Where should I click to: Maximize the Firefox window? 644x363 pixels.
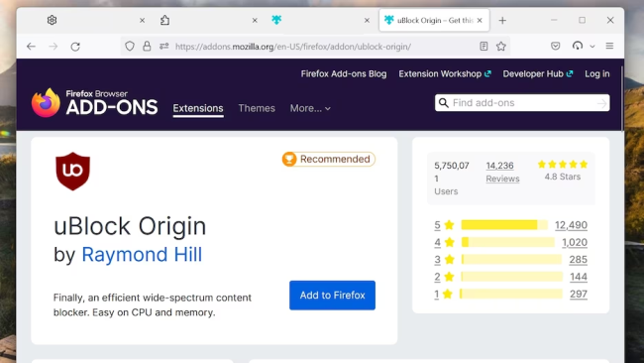point(582,20)
